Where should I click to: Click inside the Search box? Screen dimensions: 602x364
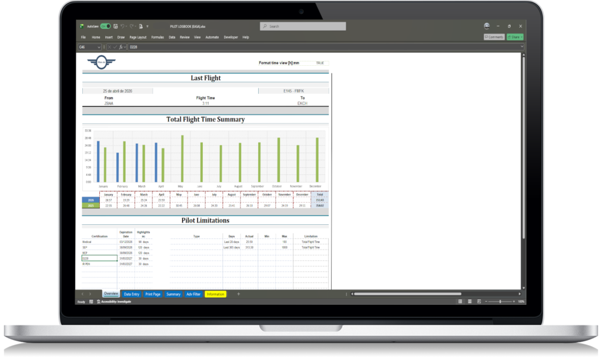coord(303,26)
